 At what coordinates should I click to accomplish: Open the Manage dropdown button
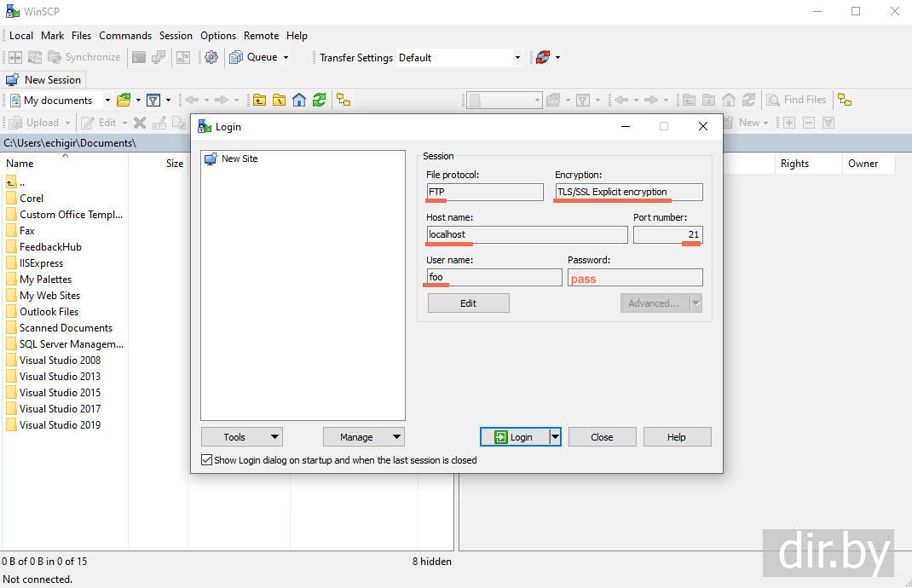coord(363,437)
